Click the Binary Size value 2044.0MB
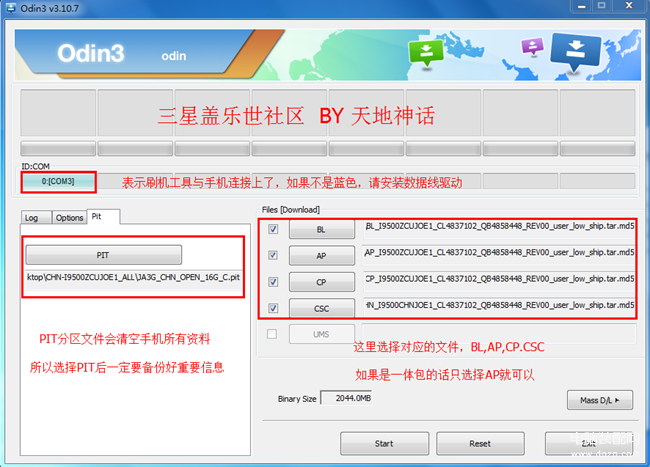This screenshot has width=650, height=467. pos(347,398)
